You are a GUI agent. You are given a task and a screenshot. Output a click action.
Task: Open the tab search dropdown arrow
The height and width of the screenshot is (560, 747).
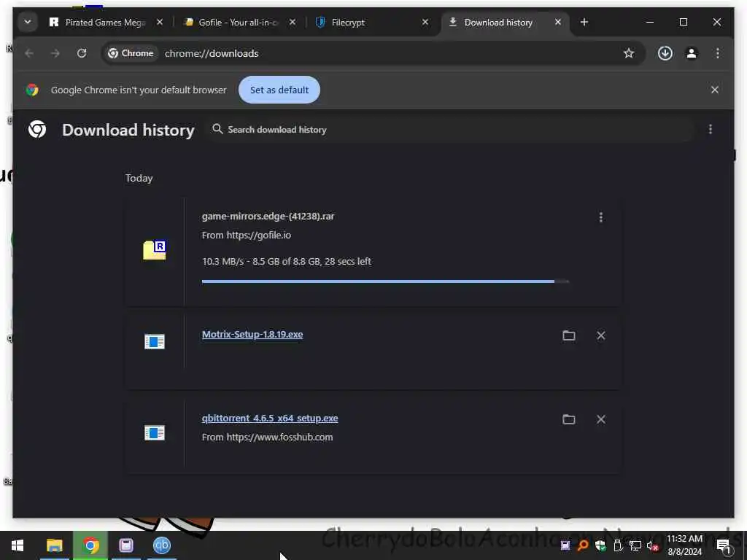pyautogui.click(x=28, y=23)
